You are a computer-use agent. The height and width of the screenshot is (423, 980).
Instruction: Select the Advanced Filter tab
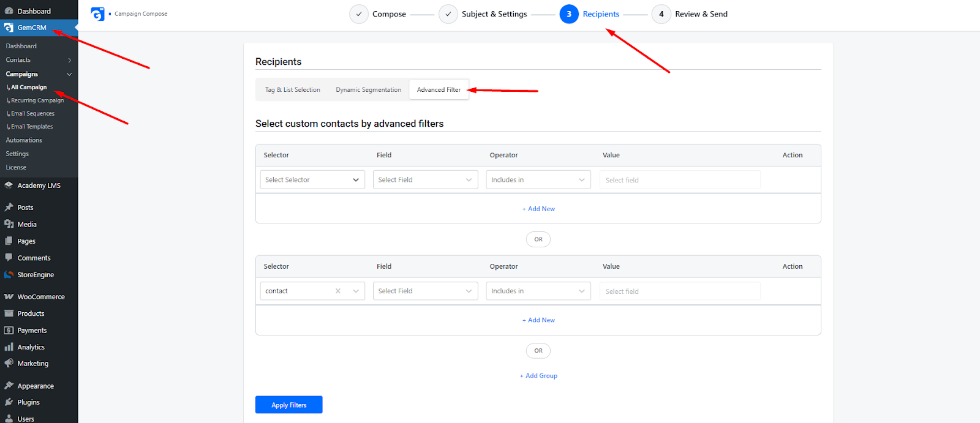point(439,89)
